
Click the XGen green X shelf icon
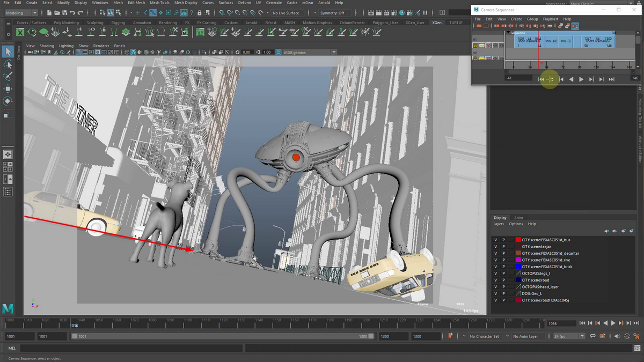[x=20, y=33]
